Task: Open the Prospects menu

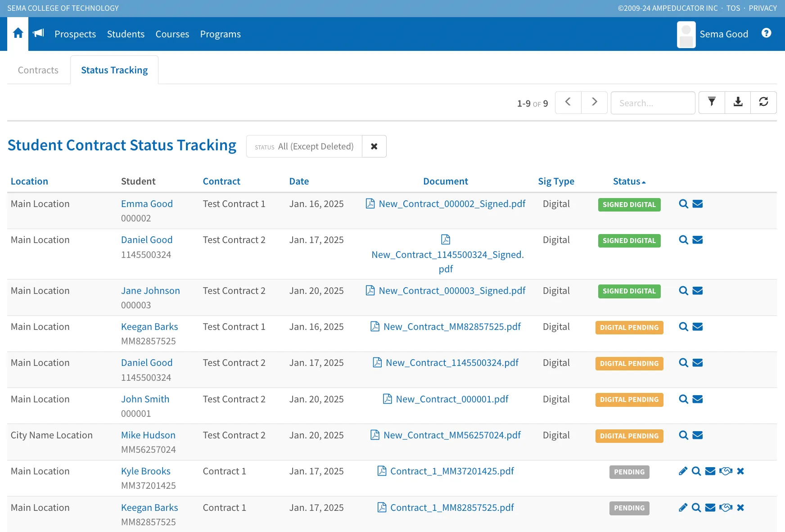Action: (x=75, y=34)
